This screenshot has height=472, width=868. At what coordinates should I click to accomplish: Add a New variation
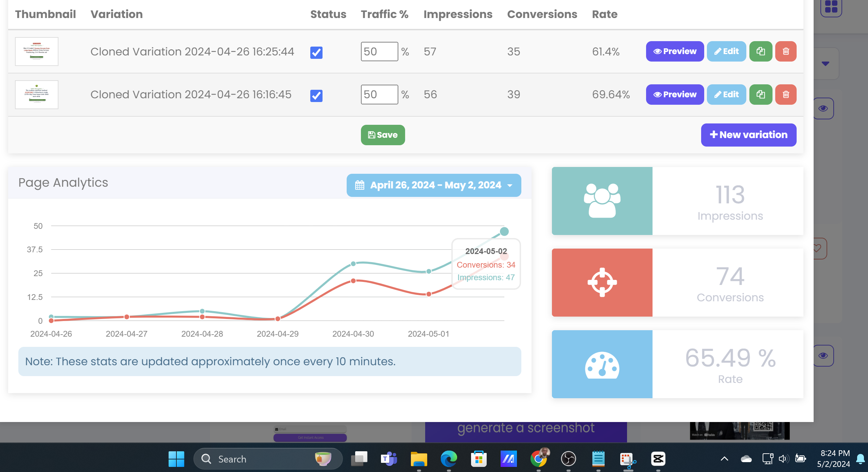click(748, 135)
